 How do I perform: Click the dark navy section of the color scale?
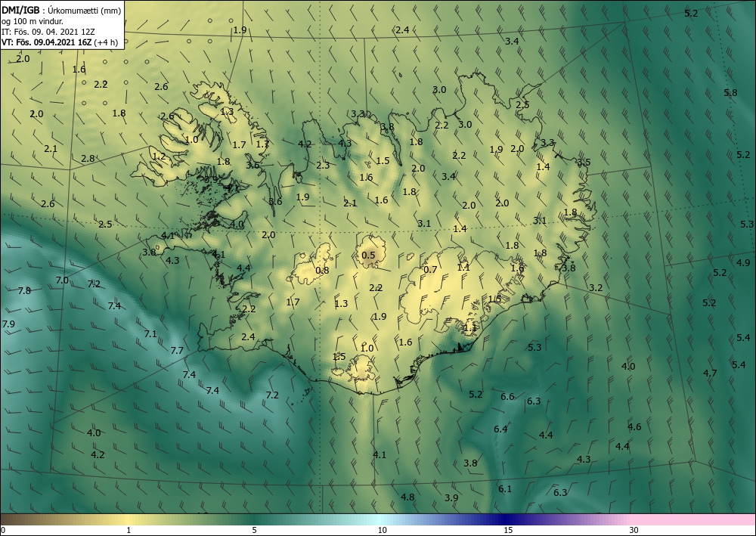point(503,519)
